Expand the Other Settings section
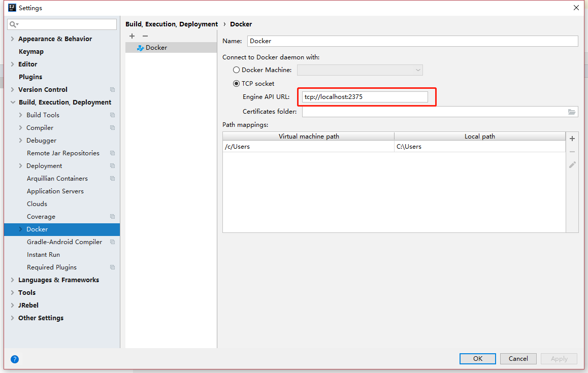Viewport: 588px width, 373px height. pos(12,318)
